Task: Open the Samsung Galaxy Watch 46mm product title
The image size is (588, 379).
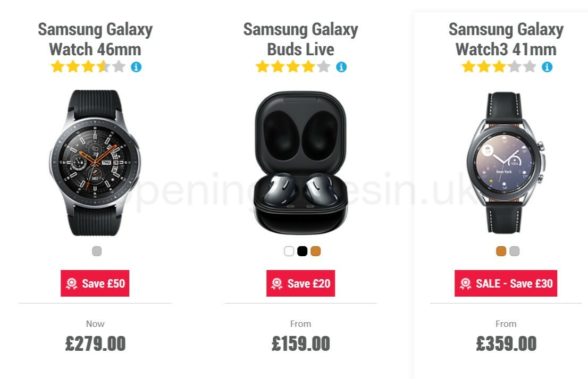Action: coord(95,39)
